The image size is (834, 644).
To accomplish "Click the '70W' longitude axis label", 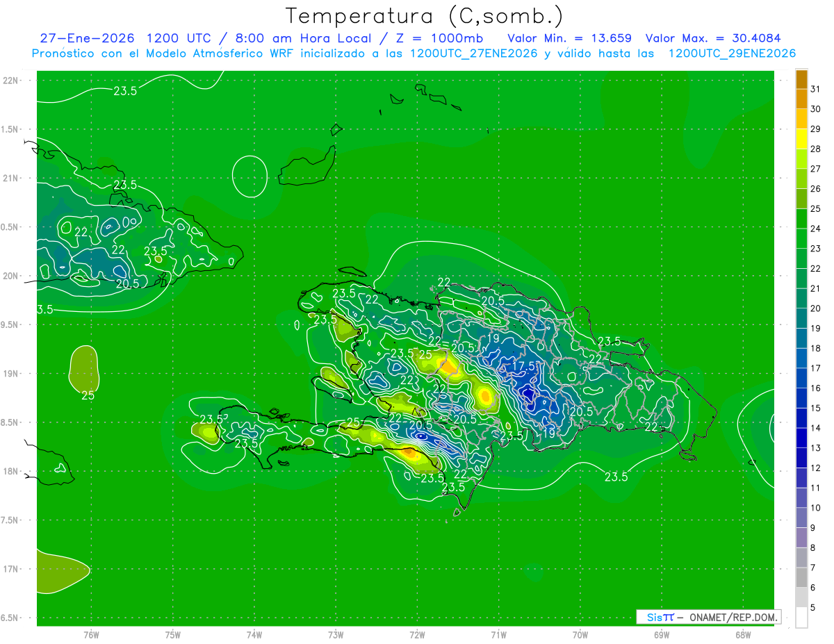I will [x=580, y=634].
